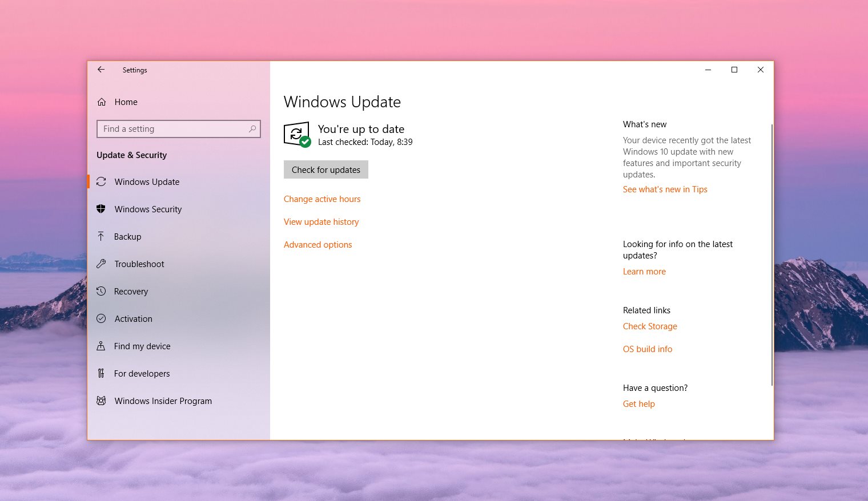Image resolution: width=868 pixels, height=501 pixels.
Task: Click the update status icon with green check
Action: point(297,135)
